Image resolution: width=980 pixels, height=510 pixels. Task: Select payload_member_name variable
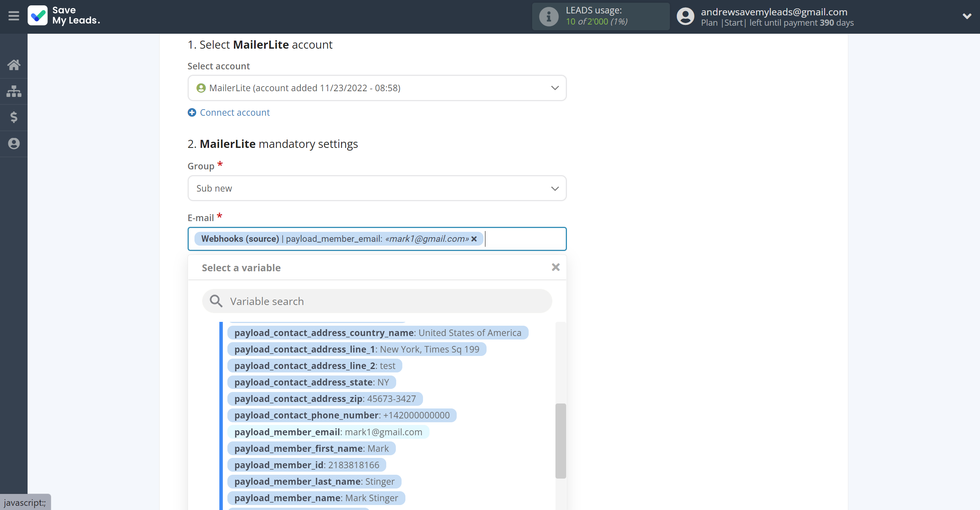tap(316, 498)
